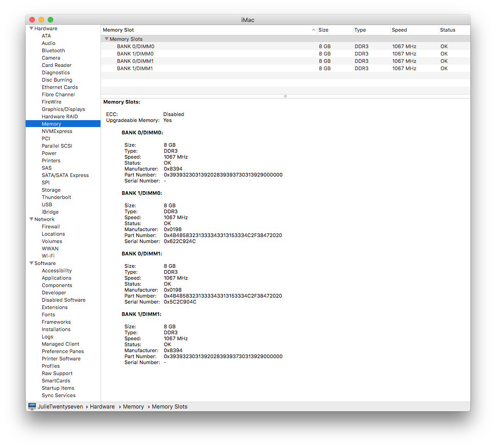
Task: Select the BANK 1/DIMM0 table row
Action: click(285, 54)
